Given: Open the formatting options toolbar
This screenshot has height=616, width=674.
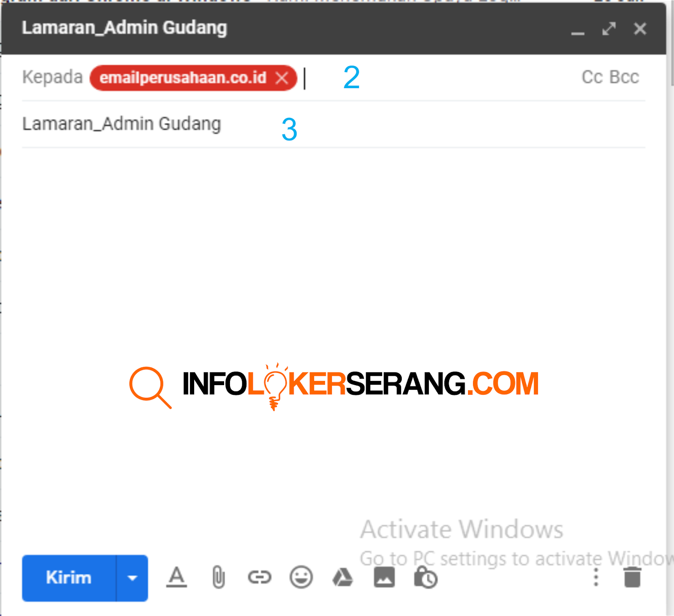Looking at the screenshot, I should click(x=177, y=578).
